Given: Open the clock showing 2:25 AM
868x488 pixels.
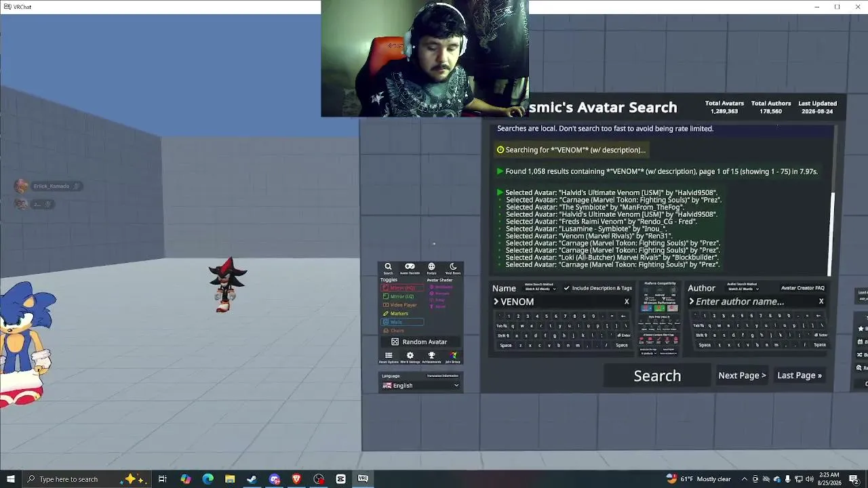Looking at the screenshot, I should 829,479.
